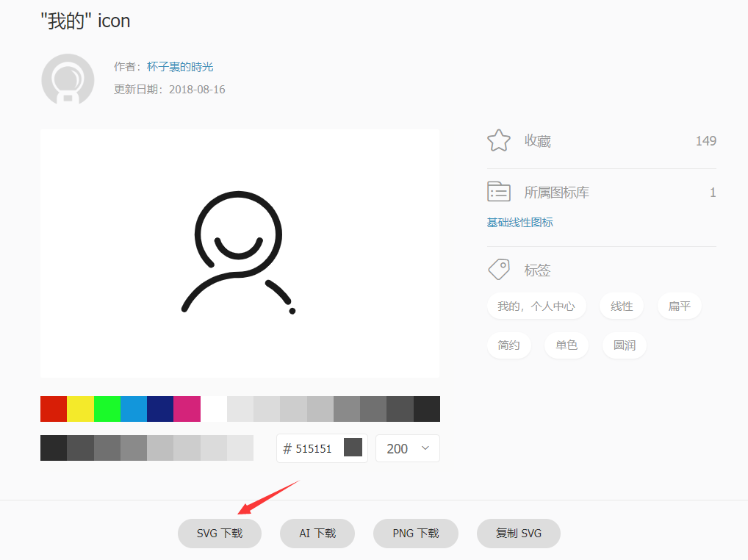Click the 圆润 tag pill
This screenshot has width=748, height=560.
[x=624, y=345]
